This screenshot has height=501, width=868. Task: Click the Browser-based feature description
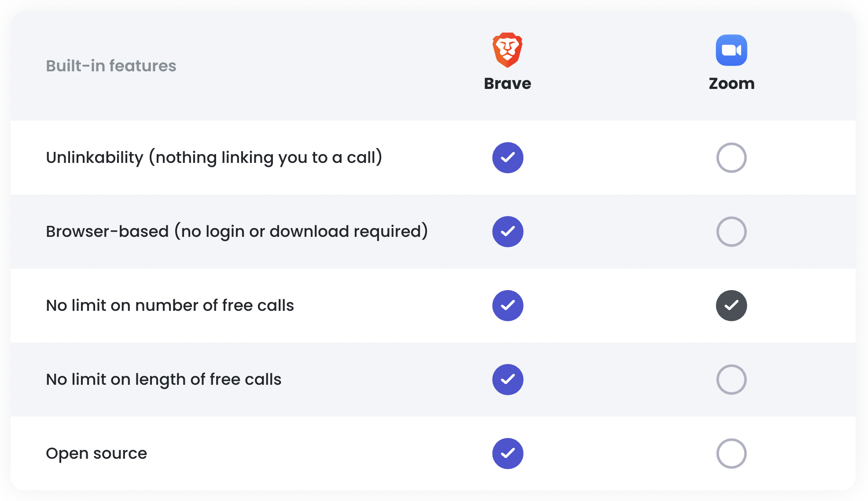click(237, 232)
